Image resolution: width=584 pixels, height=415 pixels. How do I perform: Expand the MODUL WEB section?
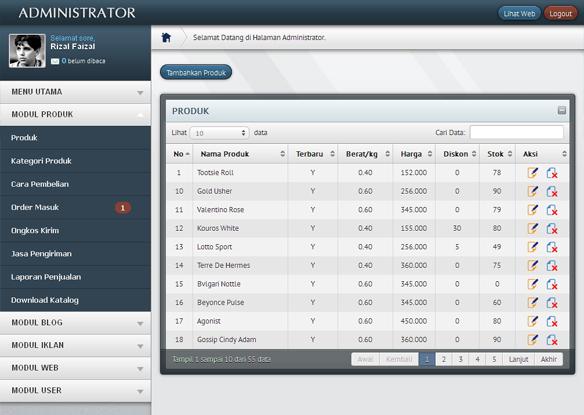click(75, 368)
